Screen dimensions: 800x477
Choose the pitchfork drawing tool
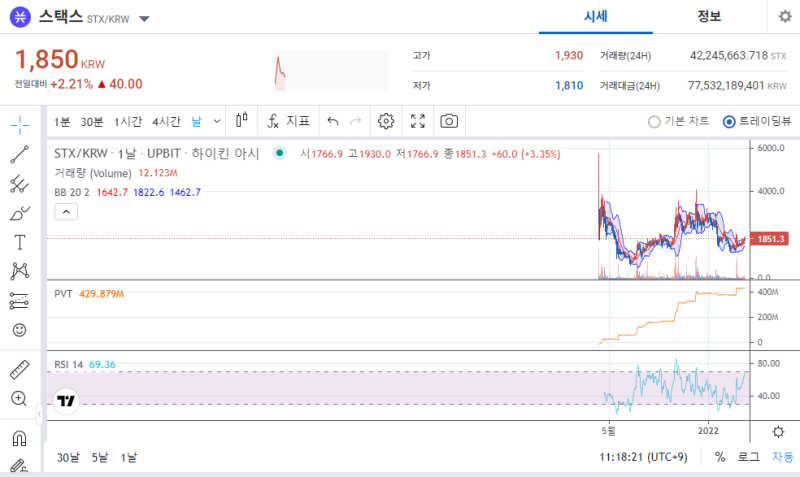[x=19, y=184]
